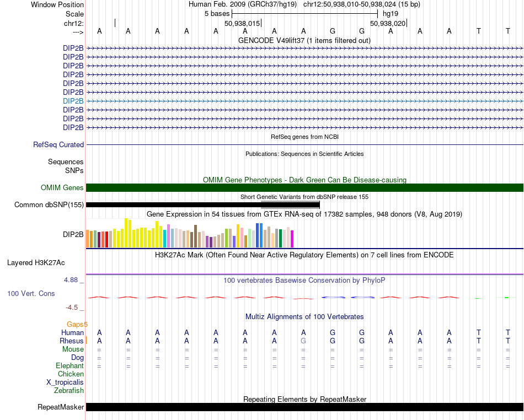The width and height of the screenshot is (524, 420).
Task: Open 'GENCODE V49lift37' track title
Action: coord(304,40)
